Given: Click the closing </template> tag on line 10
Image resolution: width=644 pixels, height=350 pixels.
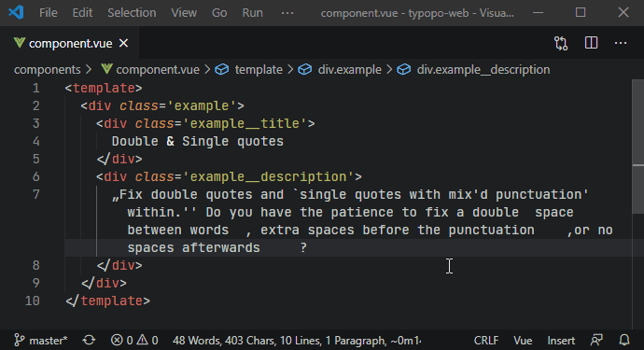Looking at the screenshot, I should coord(107,301).
